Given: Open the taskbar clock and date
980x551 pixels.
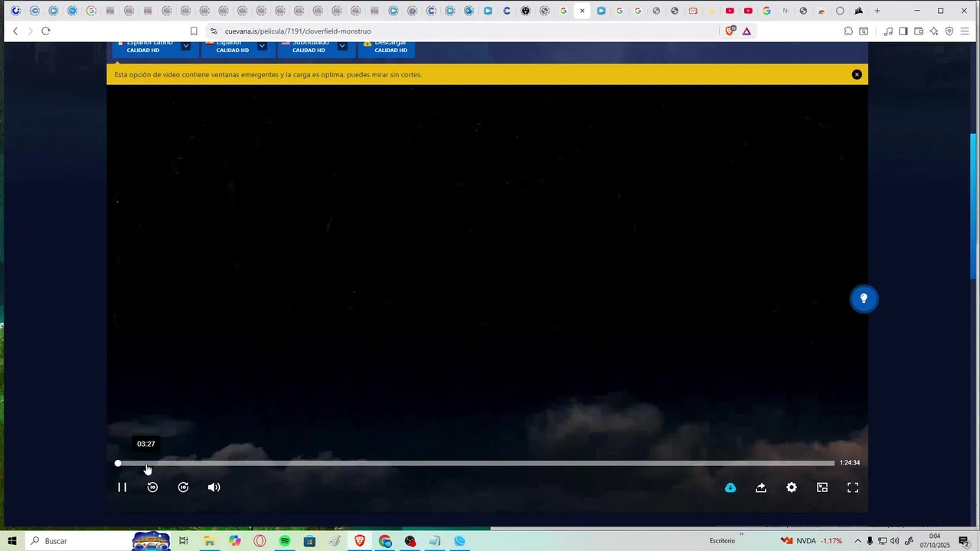Looking at the screenshot, I should click(935, 541).
